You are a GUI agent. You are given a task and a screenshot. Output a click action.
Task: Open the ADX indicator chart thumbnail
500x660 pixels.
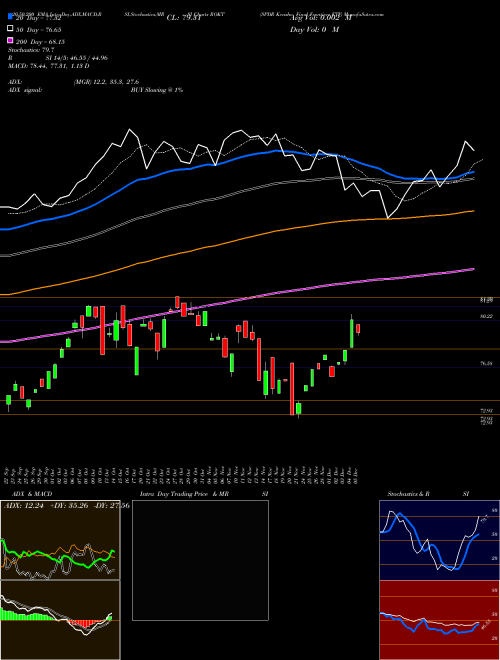coord(60,540)
